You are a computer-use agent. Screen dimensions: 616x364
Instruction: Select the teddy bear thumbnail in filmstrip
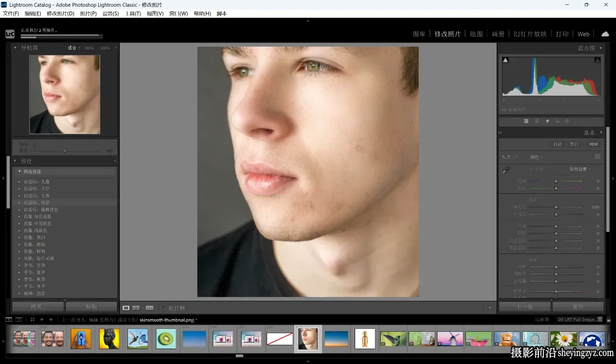[507, 339]
